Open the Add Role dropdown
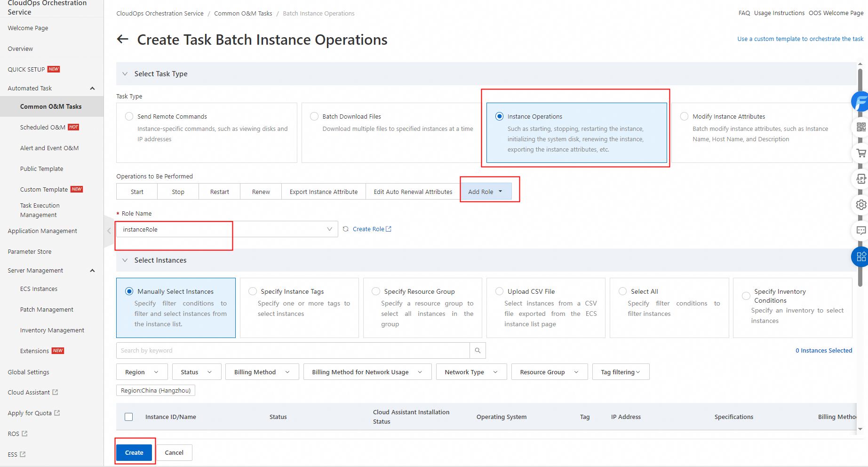The image size is (868, 467). [486, 192]
